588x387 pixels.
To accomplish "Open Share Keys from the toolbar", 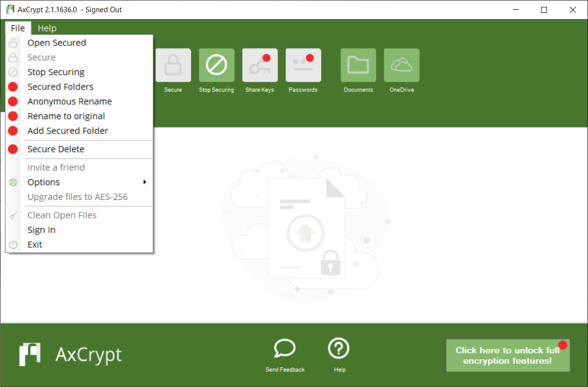I will [x=260, y=65].
